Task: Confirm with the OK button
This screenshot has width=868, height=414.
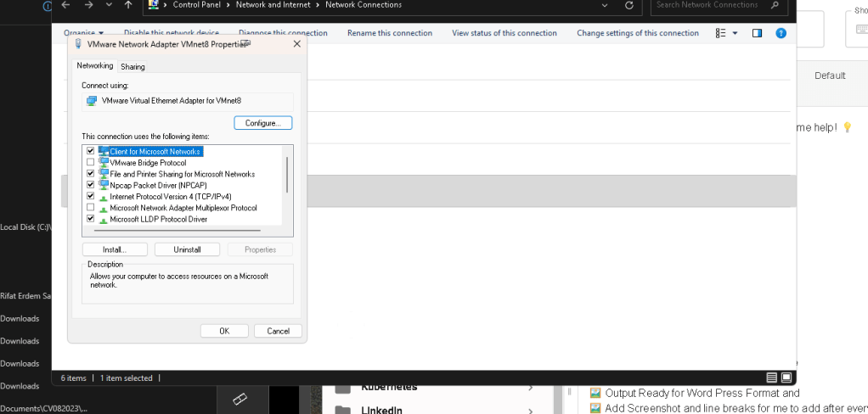Action: 224,331
